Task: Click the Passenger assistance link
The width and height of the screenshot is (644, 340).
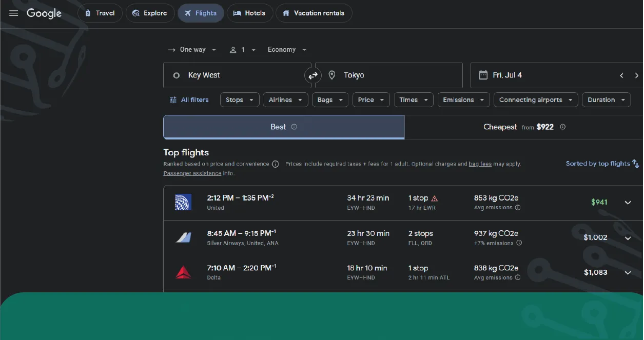Action: click(192, 173)
